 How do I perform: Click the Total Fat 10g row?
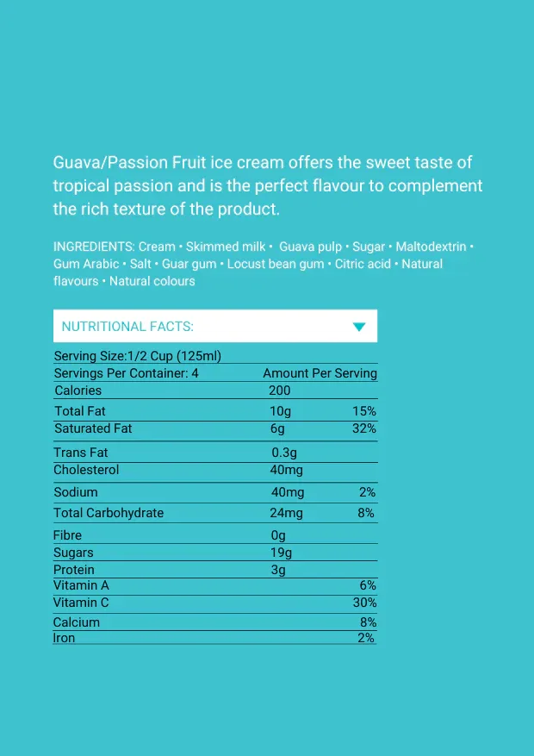[x=215, y=411]
